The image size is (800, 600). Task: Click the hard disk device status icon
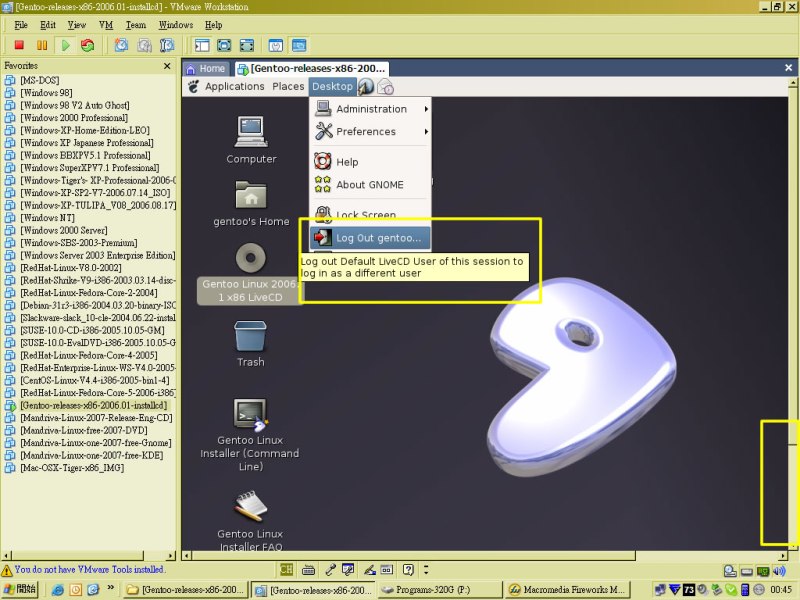tap(730, 571)
